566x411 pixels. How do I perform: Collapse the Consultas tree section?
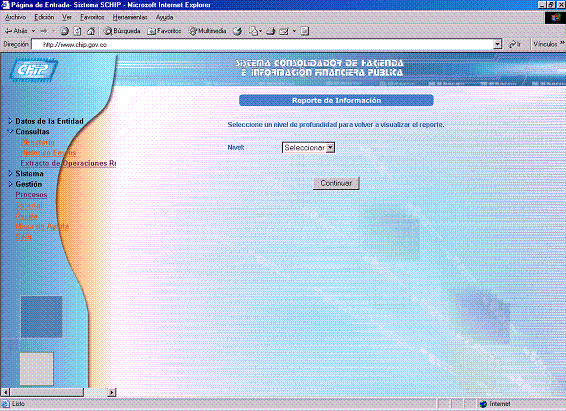point(10,132)
